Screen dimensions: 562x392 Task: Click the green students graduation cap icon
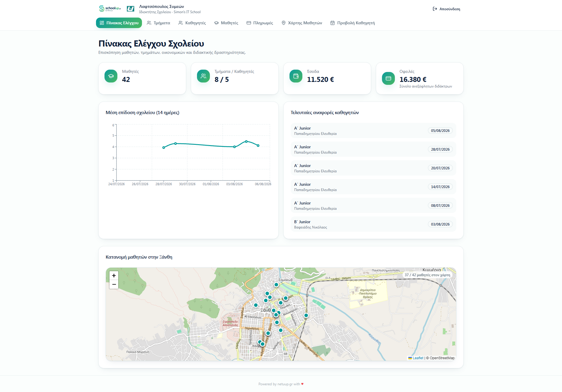point(111,76)
